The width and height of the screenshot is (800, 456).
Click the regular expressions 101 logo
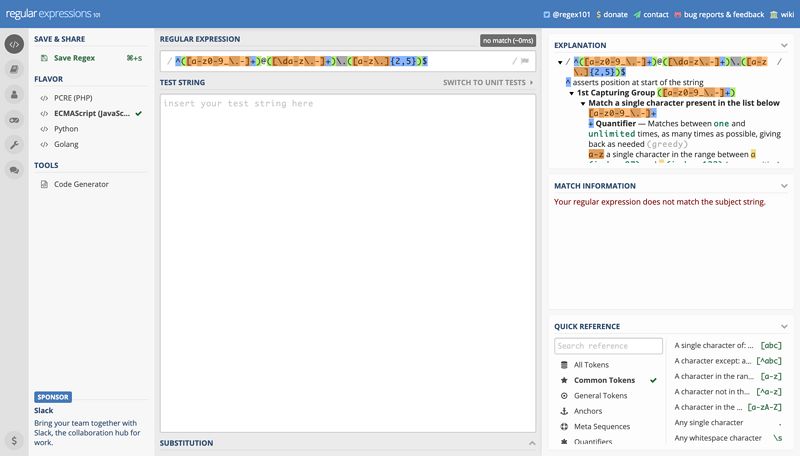click(53, 14)
